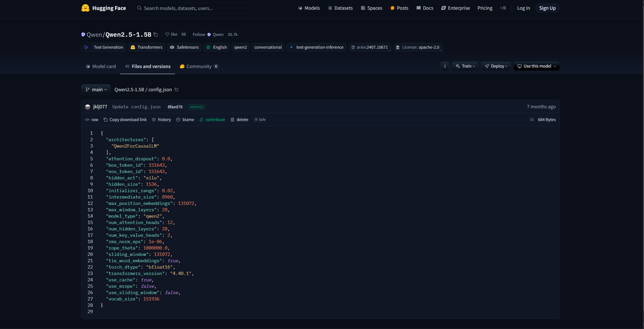Switch to the Model card tab
The width and height of the screenshot is (644, 329).
(x=100, y=66)
